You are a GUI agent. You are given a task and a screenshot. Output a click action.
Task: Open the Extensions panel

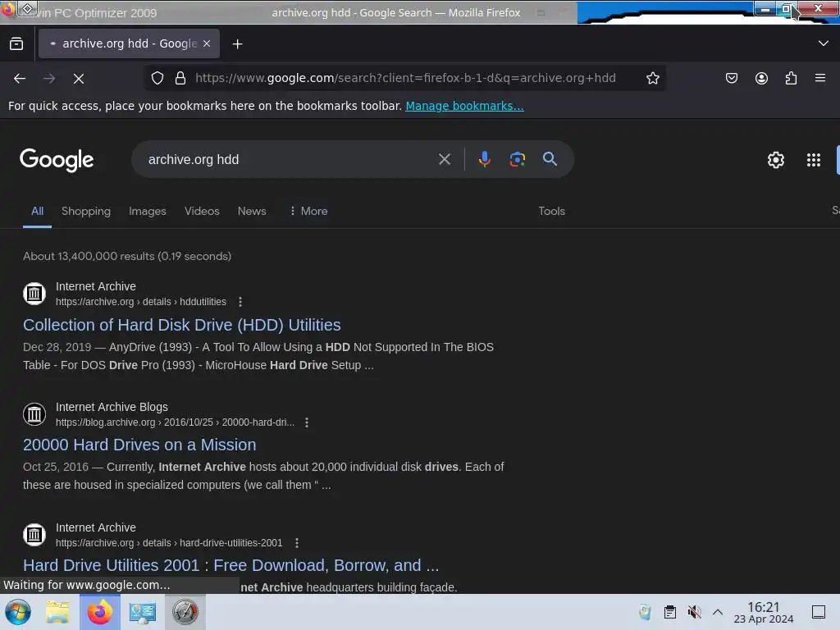pos(791,78)
